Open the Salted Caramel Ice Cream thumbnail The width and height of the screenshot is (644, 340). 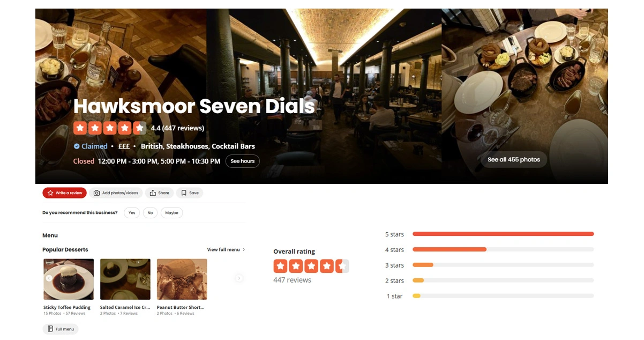click(125, 279)
